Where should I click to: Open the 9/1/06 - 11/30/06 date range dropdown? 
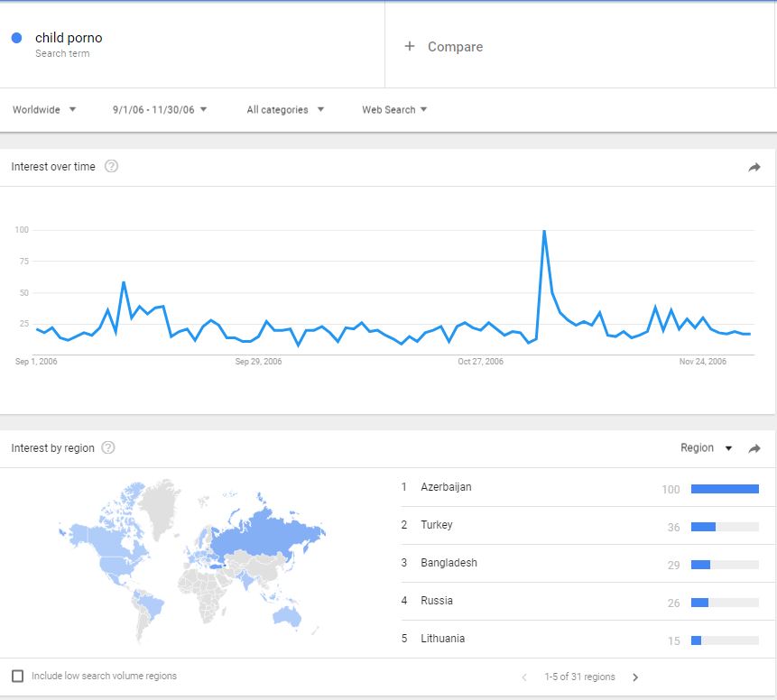click(160, 110)
